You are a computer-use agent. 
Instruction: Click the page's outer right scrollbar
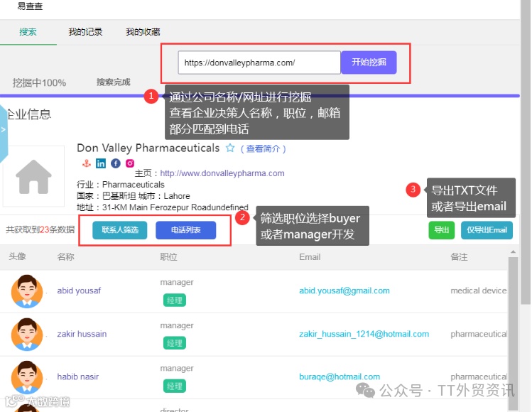click(x=526, y=153)
